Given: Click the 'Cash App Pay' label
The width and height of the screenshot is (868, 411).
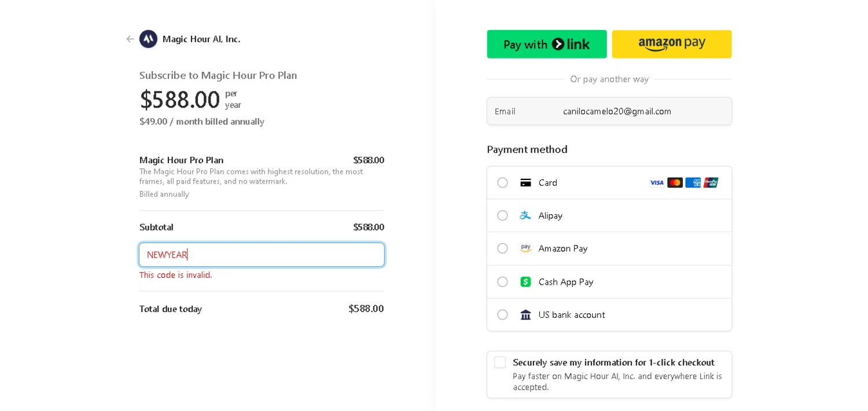Looking at the screenshot, I should [x=566, y=282].
